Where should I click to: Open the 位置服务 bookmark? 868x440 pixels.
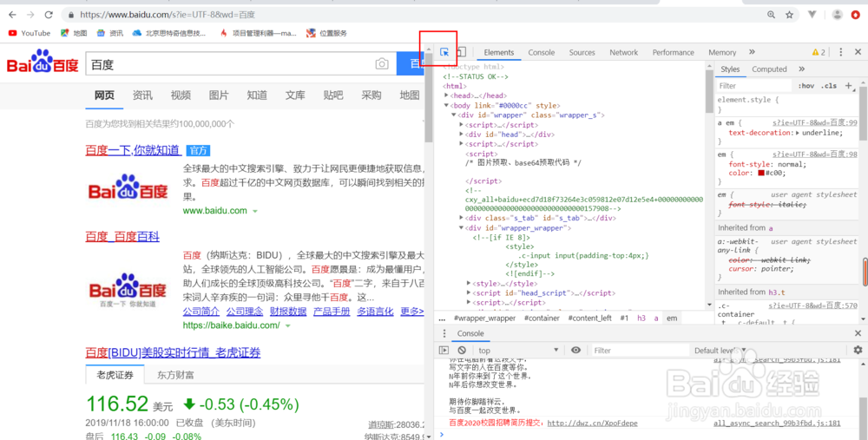click(x=326, y=33)
